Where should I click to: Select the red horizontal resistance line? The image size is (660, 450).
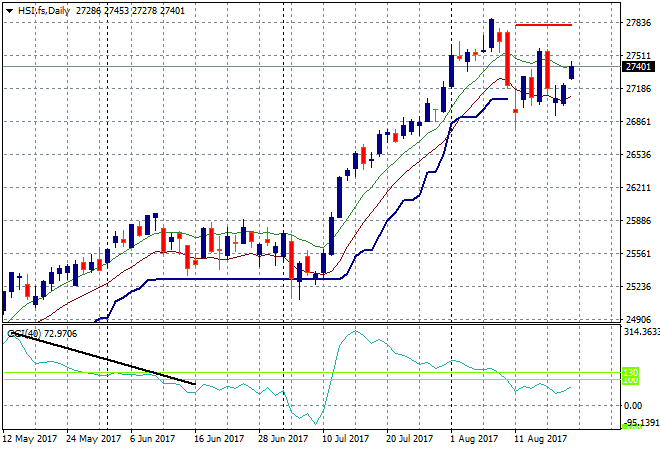tap(543, 25)
